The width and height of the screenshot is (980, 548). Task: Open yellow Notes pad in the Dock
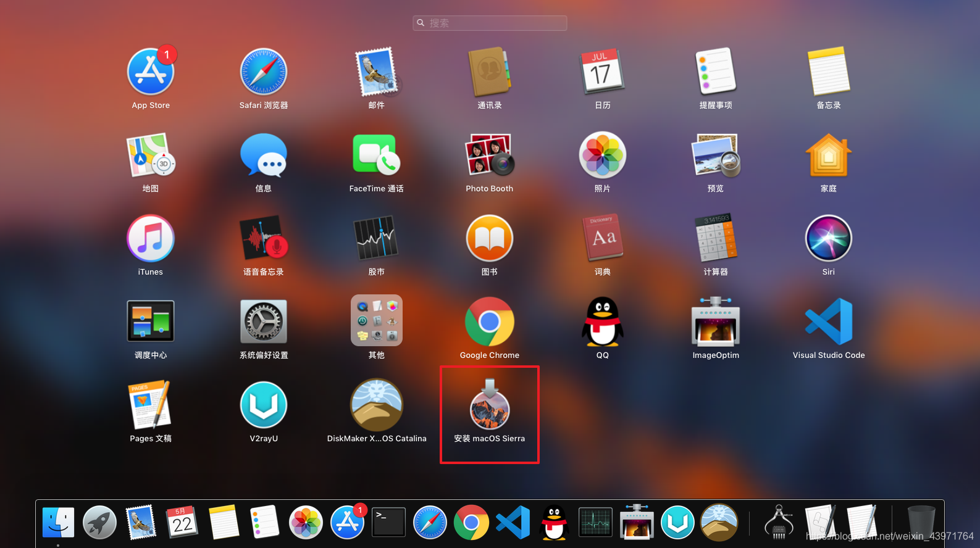[x=224, y=523]
